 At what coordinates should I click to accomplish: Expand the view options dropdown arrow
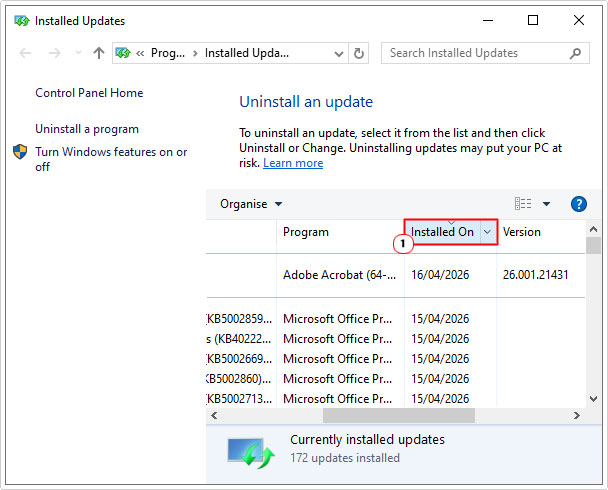click(546, 204)
